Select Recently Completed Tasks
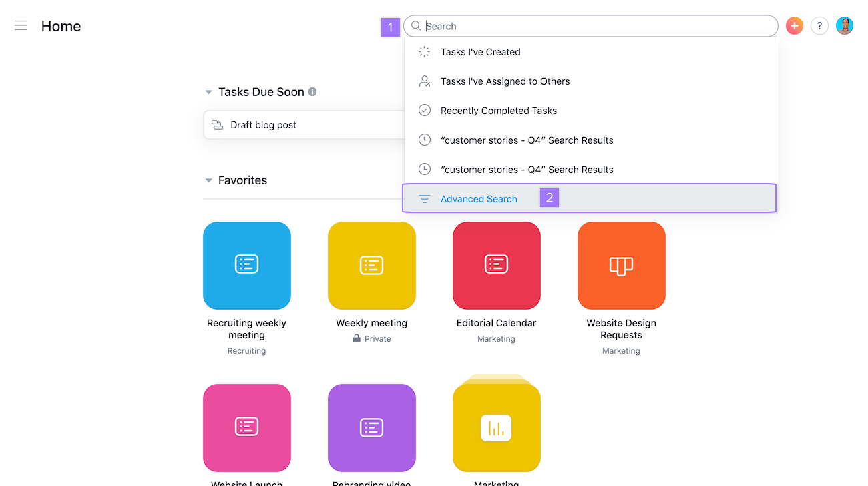 tap(591, 111)
